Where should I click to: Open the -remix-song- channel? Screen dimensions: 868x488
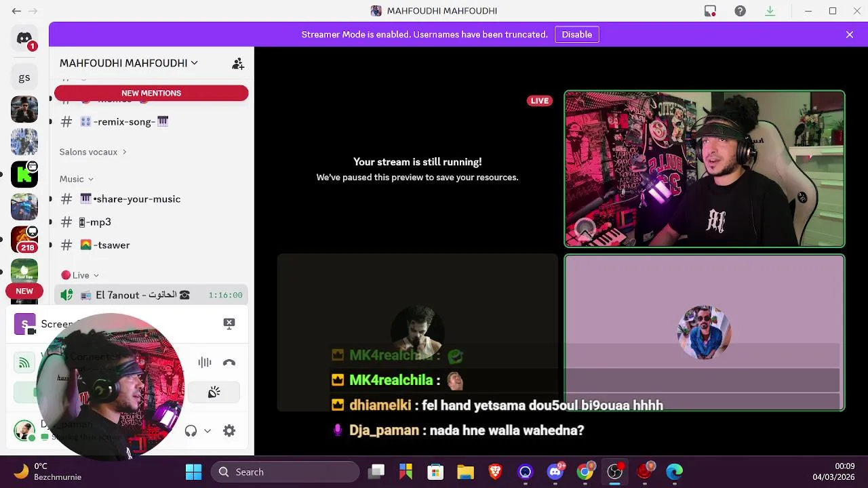click(x=151, y=122)
